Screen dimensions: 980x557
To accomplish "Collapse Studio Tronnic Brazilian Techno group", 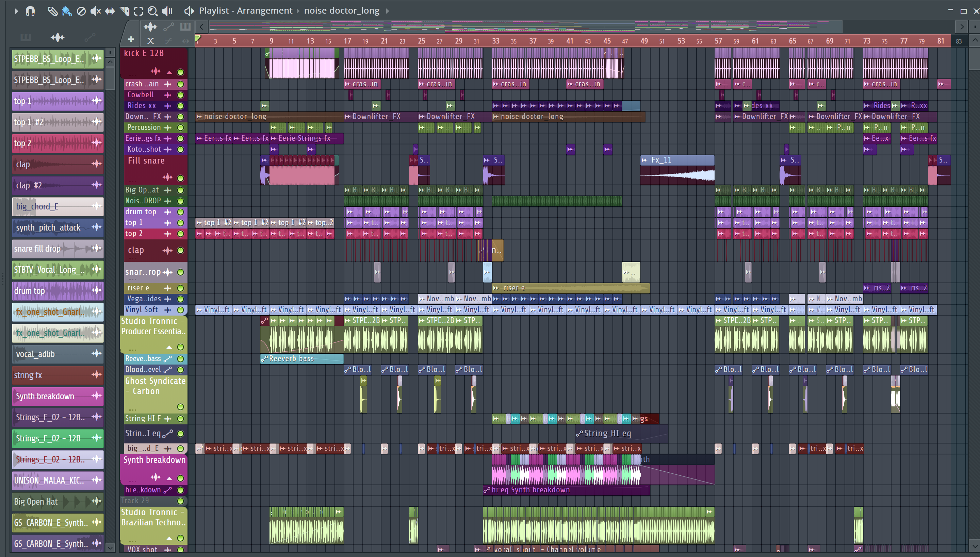I will (169, 538).
